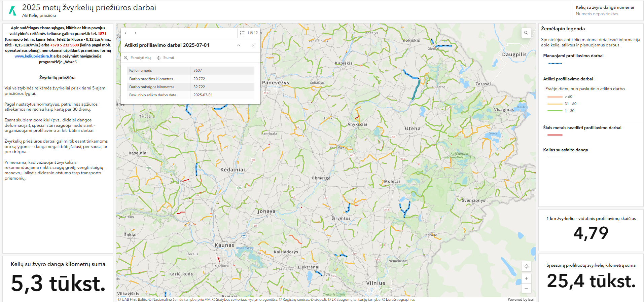Screen dimensions: 644x302
Task: Go to next popup feature arrow
Action: coord(135,33)
